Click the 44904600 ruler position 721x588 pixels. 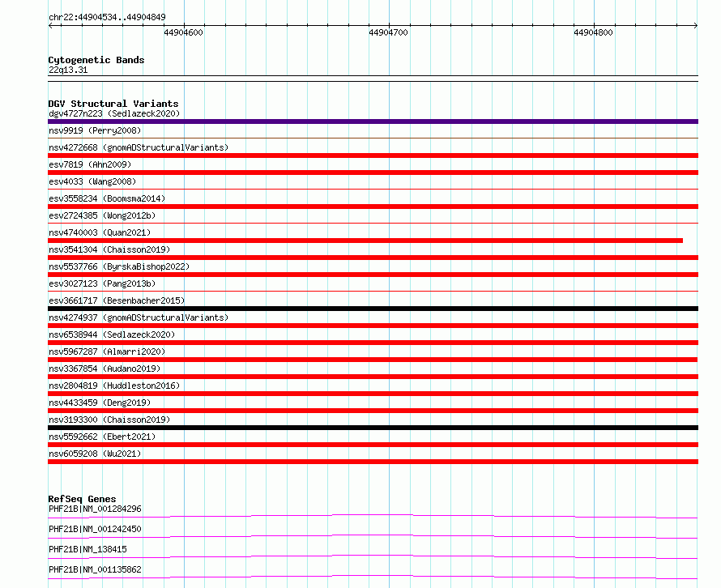click(183, 32)
